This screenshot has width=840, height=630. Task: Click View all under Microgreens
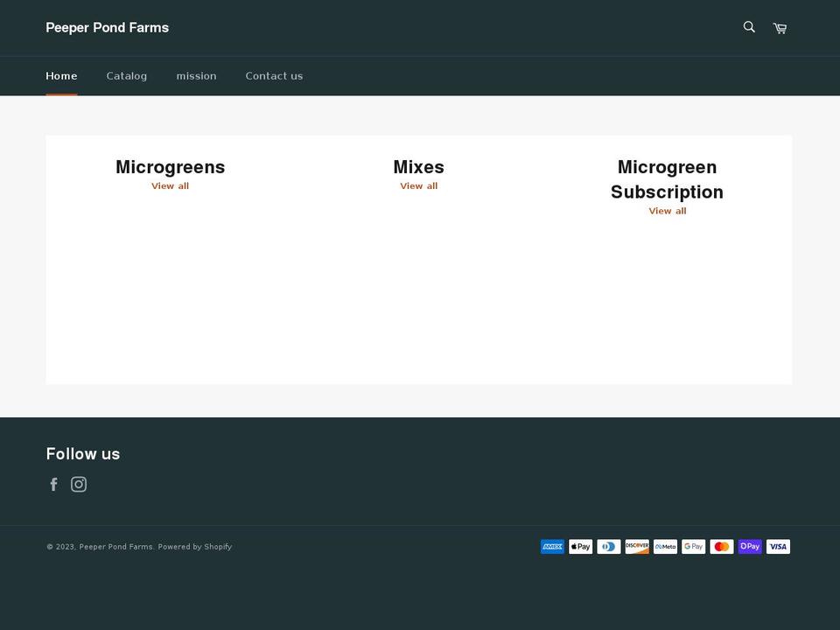170,185
